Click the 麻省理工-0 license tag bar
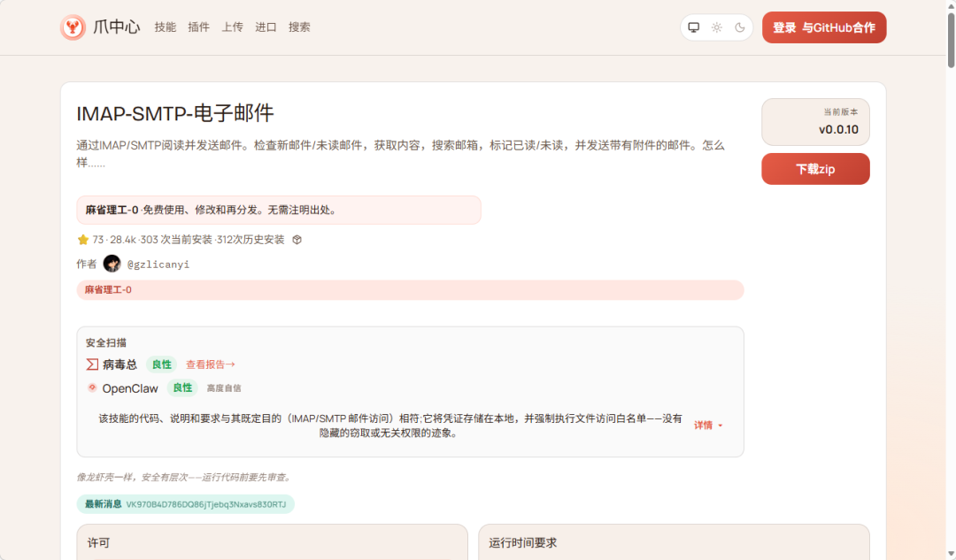Screen dimensions: 956x560 pyautogui.click(x=410, y=290)
